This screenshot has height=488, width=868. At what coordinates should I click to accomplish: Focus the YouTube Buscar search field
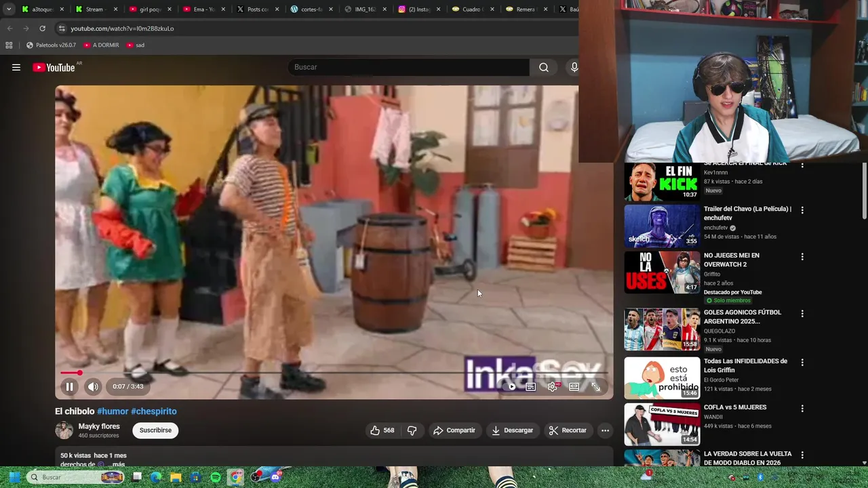click(409, 67)
